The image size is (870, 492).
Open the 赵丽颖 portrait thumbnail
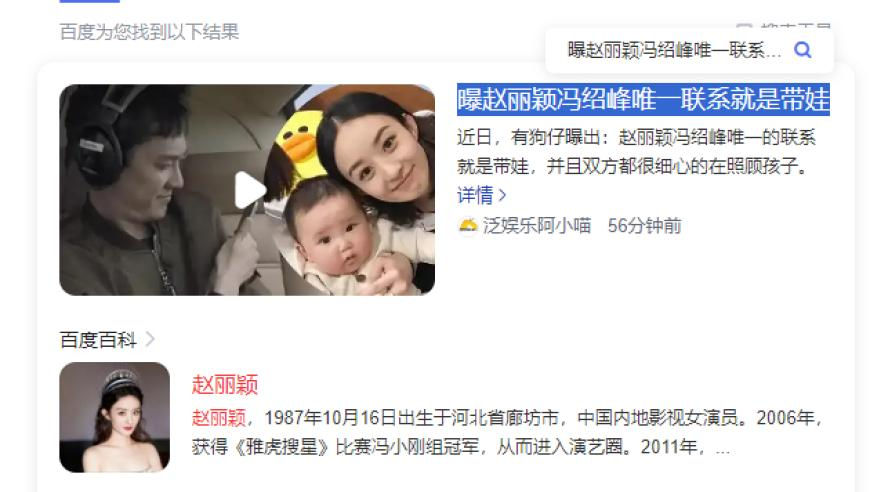click(114, 417)
